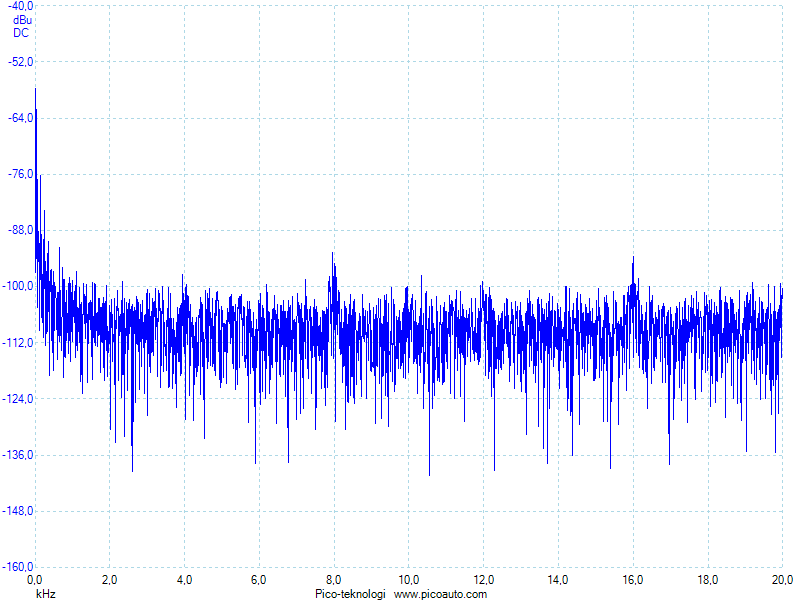Screen dimensions: 800x600
Task: Click the 0,0 frequency axis label
Action: point(35,580)
